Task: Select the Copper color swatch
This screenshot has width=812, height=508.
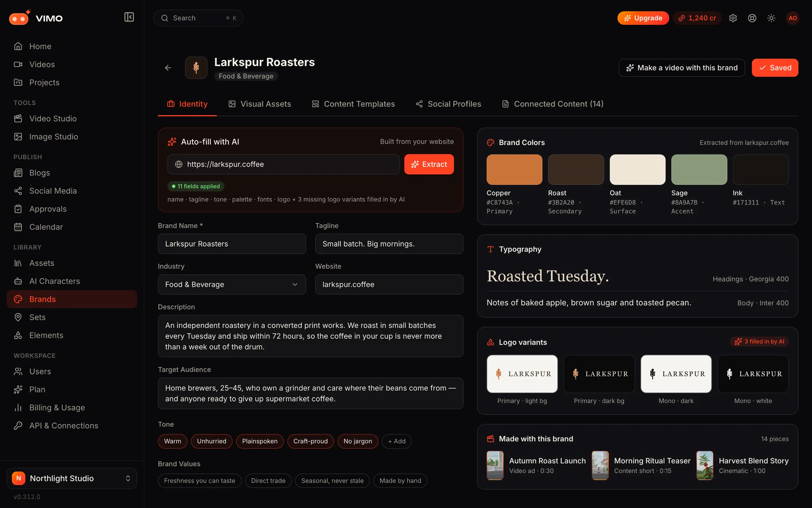Action: [514, 169]
